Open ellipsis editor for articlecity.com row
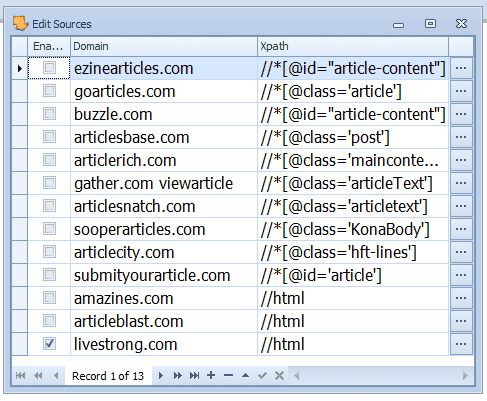Image resolution: width=487 pixels, height=401 pixels. pyautogui.click(x=461, y=252)
